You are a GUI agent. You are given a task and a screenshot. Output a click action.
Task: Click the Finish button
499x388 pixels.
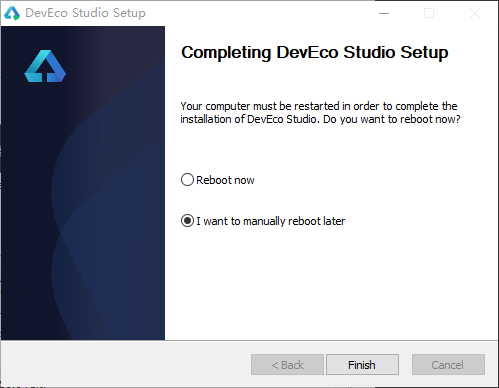362,365
